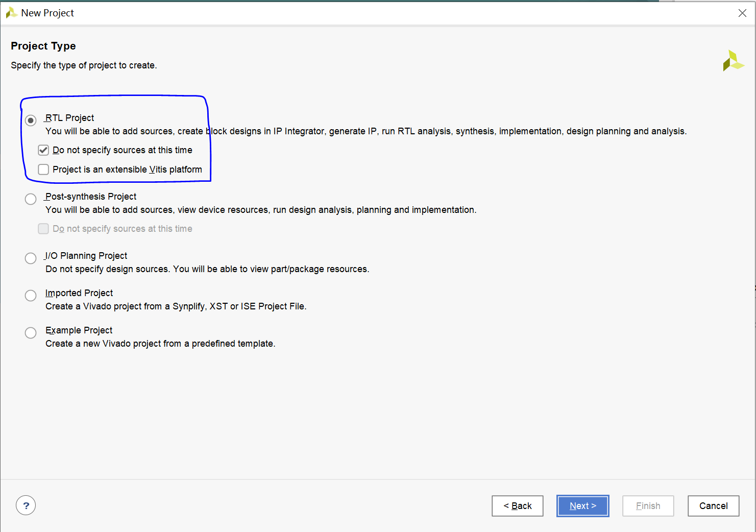Click the Post-synthesis description about device resources
Screen dimensions: 756x532
[261, 210]
